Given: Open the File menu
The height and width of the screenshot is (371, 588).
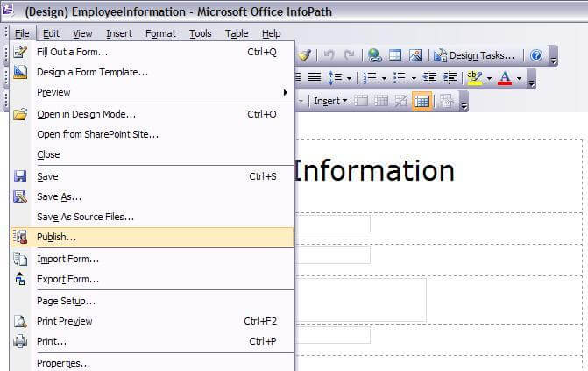Looking at the screenshot, I should click(x=22, y=33).
